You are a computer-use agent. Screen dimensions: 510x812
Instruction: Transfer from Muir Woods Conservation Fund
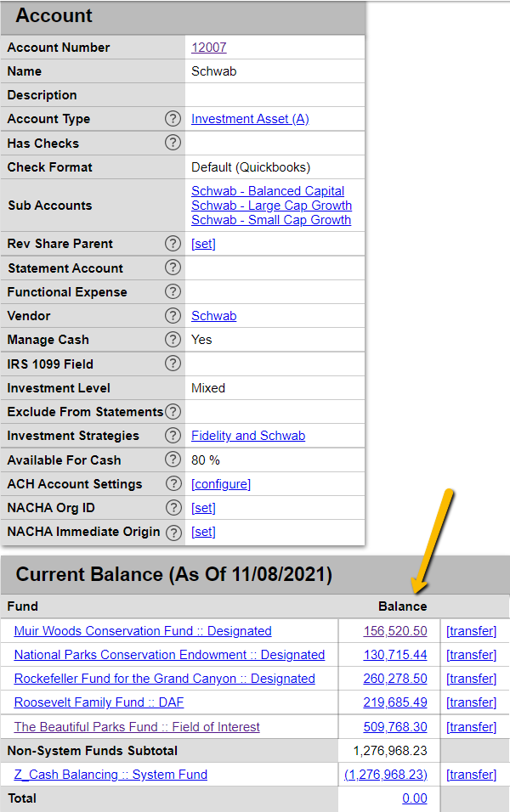pyautogui.click(x=471, y=631)
